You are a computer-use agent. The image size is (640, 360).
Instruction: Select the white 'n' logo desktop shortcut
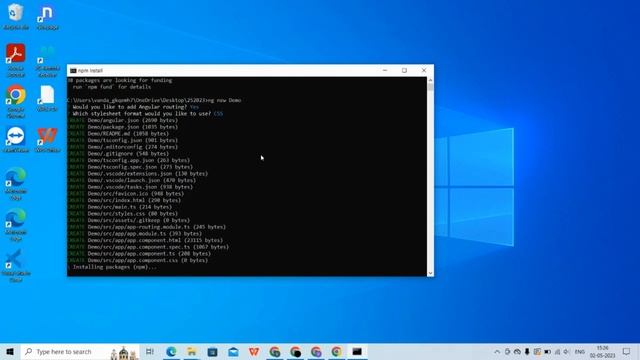tap(47, 18)
